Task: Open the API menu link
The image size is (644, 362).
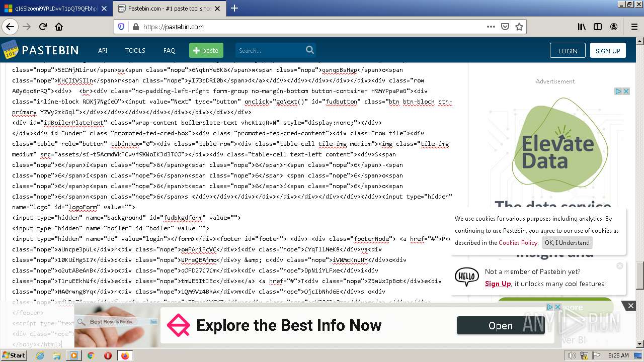Action: [x=103, y=50]
